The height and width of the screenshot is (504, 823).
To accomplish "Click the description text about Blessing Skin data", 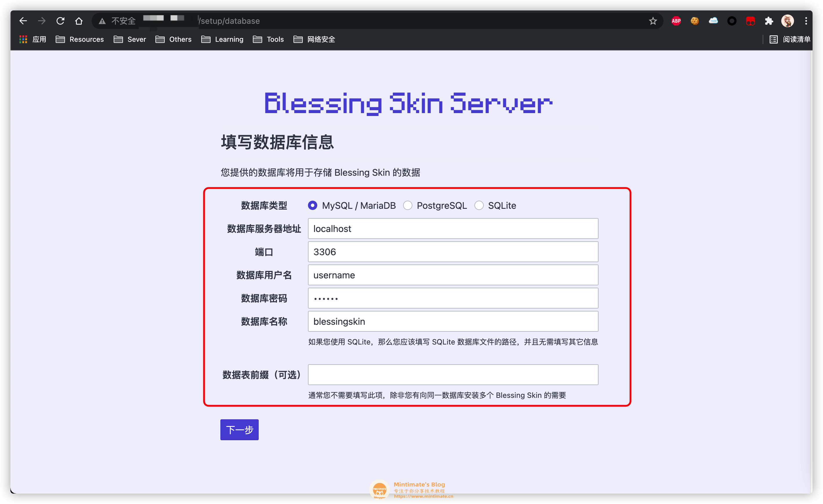I will (320, 172).
